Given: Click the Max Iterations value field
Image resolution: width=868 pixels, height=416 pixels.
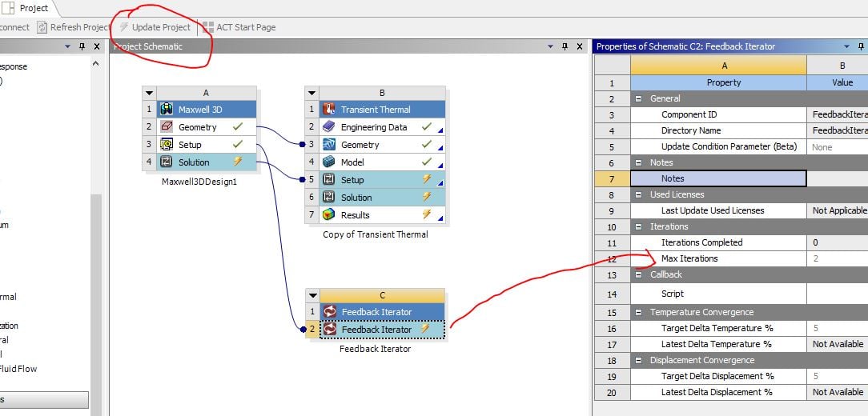Looking at the screenshot, I should pos(837,258).
